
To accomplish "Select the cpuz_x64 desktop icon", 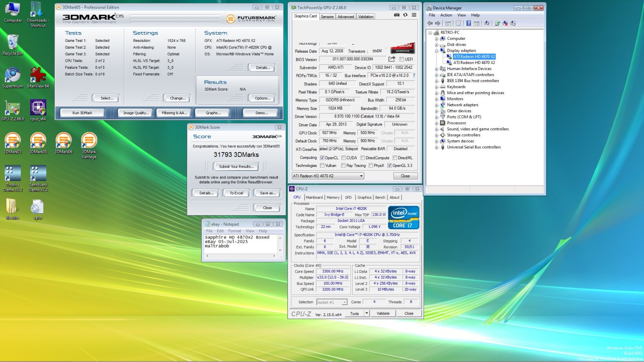I will pyautogui.click(x=38, y=111).
